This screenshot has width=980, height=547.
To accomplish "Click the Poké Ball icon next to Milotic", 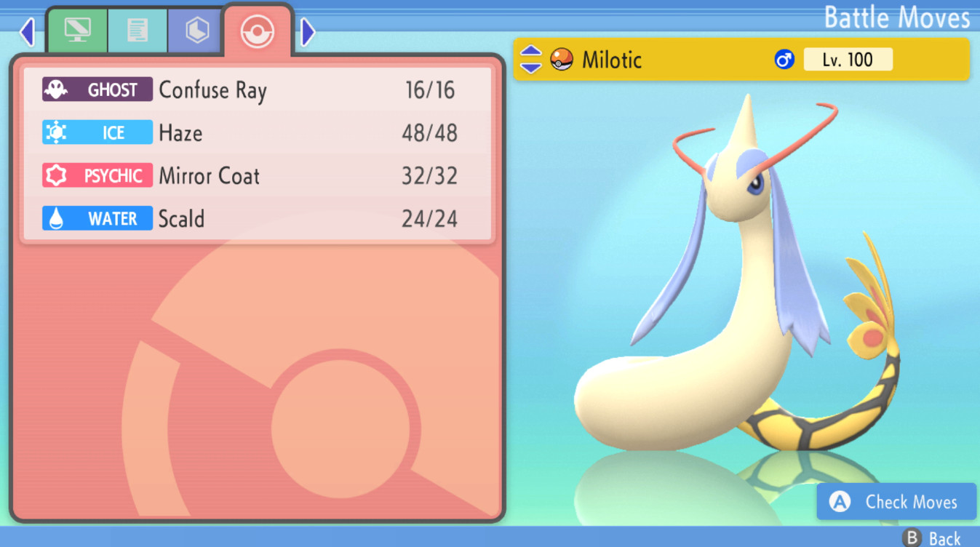I will (561, 59).
